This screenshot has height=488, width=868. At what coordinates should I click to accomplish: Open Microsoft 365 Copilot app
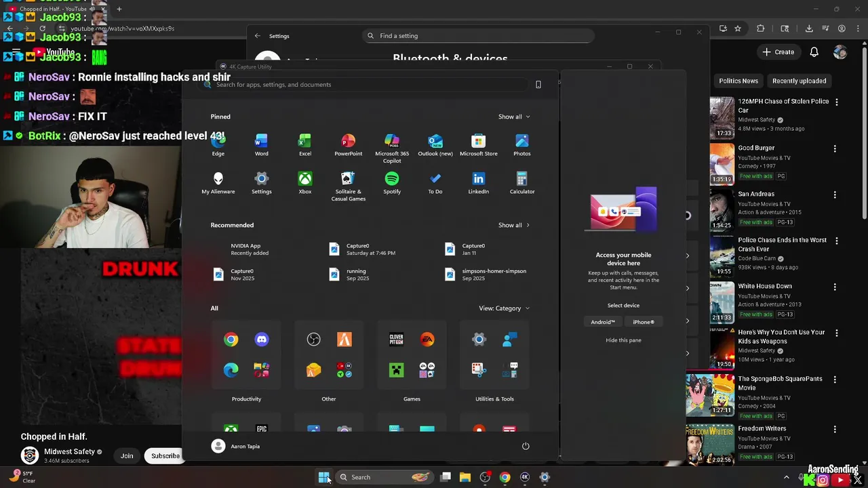point(392,148)
